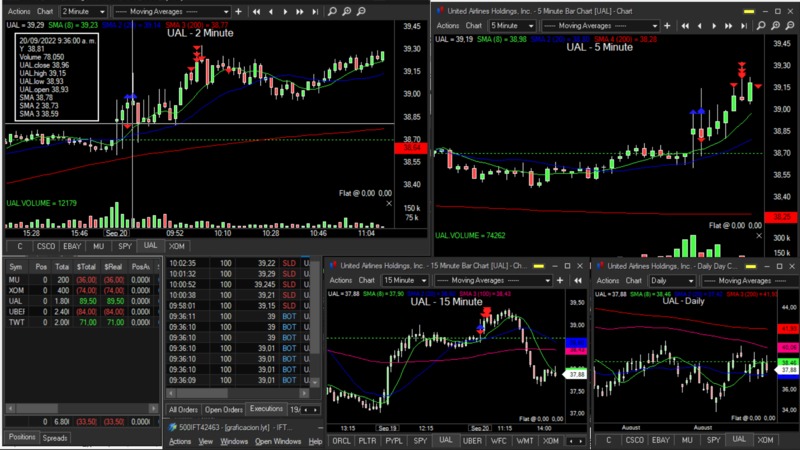Open the Open Windows menu
This screenshot has height=450, width=800.
[x=277, y=441]
